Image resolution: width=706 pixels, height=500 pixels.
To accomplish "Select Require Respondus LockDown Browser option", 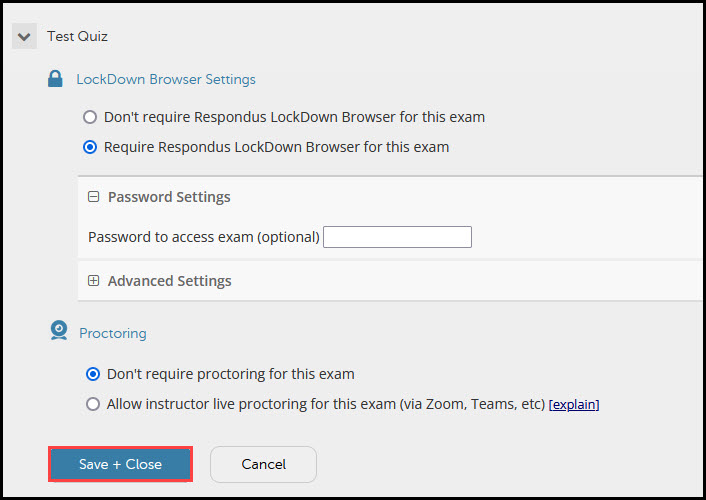I will [90, 147].
